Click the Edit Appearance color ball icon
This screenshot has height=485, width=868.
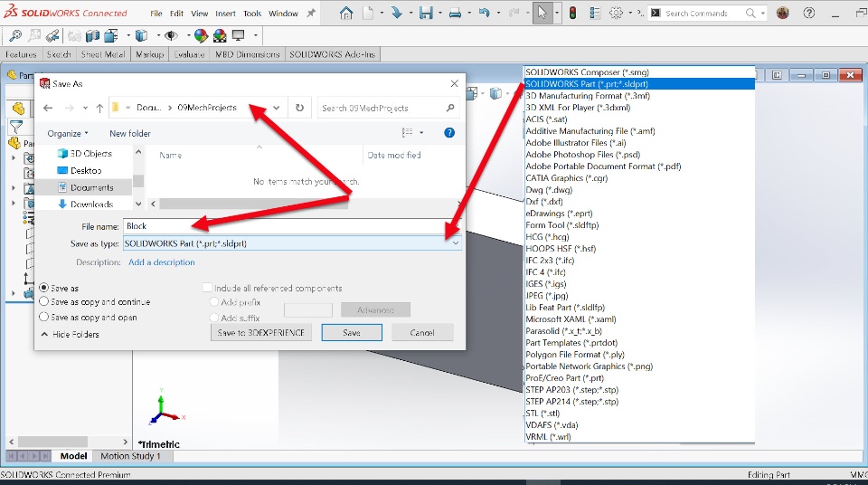(x=201, y=36)
